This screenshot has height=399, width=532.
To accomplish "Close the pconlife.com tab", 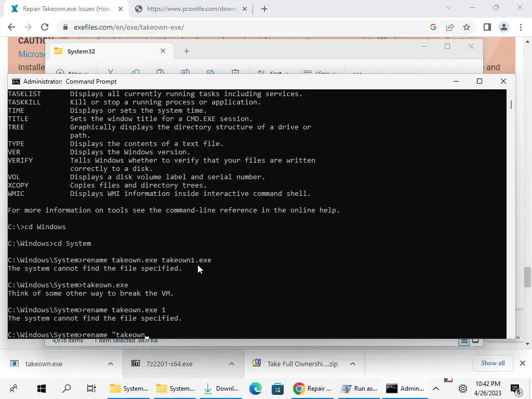I will [245, 9].
